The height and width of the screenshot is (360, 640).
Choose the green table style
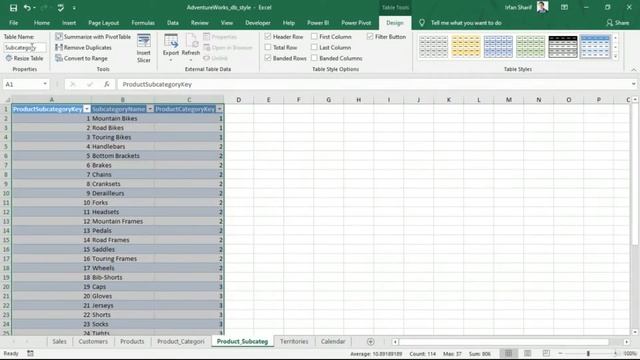(x=531, y=46)
